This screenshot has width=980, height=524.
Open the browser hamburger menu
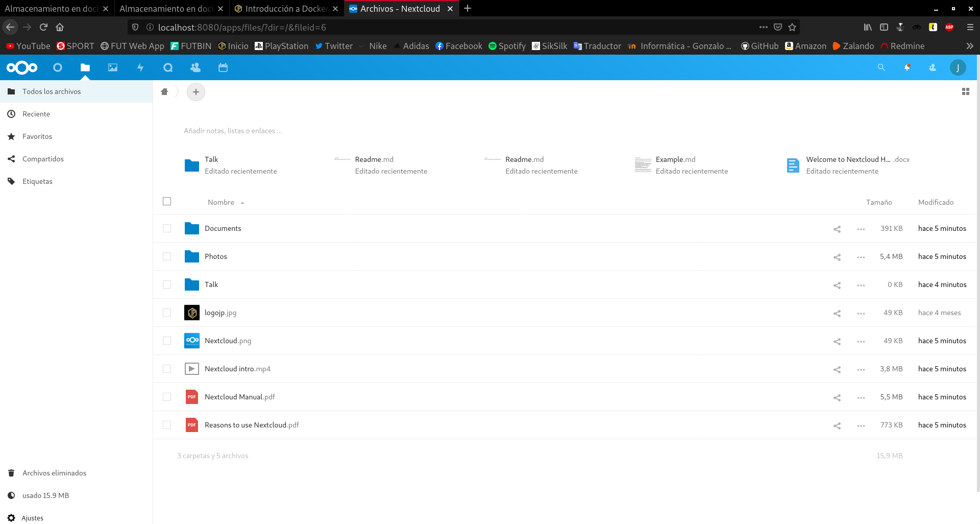pyautogui.click(x=970, y=27)
